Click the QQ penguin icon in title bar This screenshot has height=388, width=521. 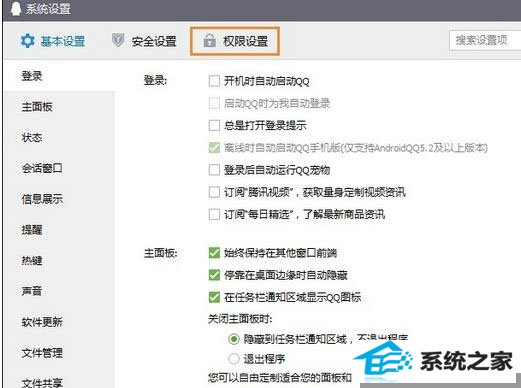pyautogui.click(x=15, y=8)
